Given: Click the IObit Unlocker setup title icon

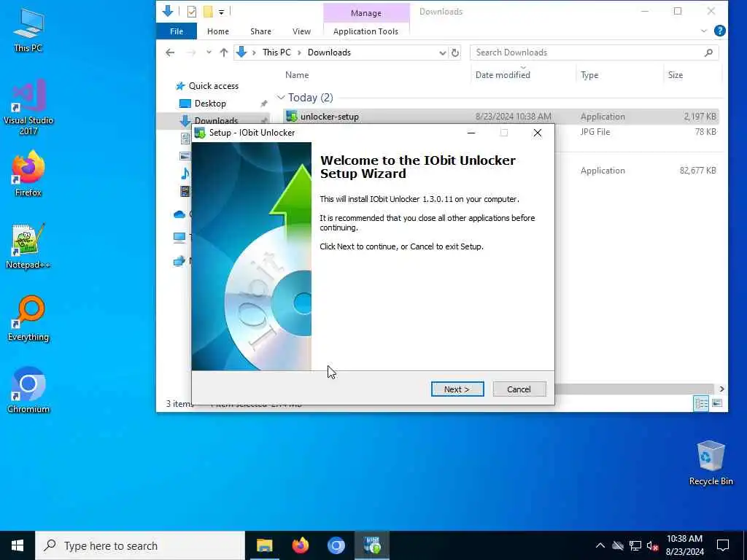Looking at the screenshot, I should point(200,133).
